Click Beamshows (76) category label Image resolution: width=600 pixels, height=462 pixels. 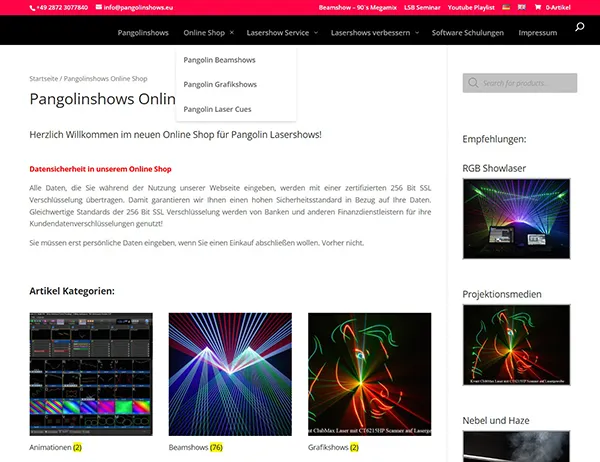[196, 447]
